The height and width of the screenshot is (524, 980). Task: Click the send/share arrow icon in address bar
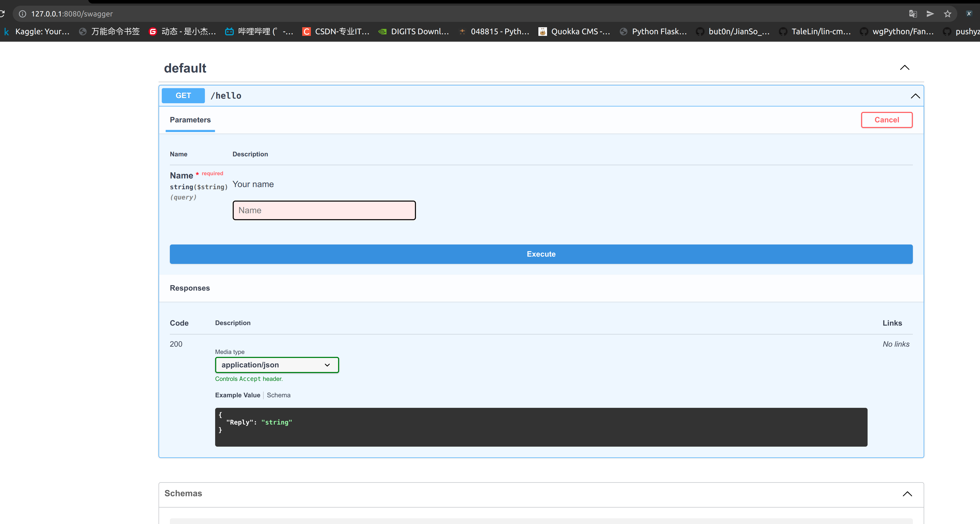tap(930, 14)
